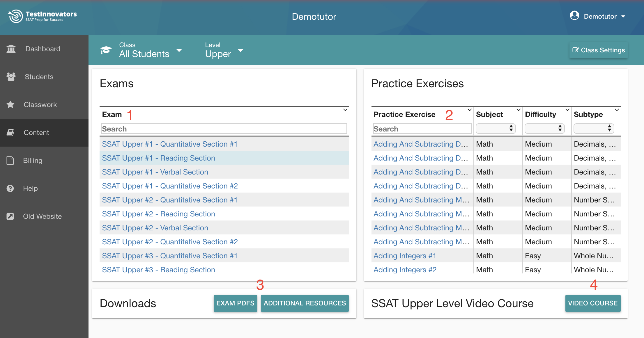The image size is (644, 338).
Task: Expand the Demotutor account menu
Action: pos(598,16)
